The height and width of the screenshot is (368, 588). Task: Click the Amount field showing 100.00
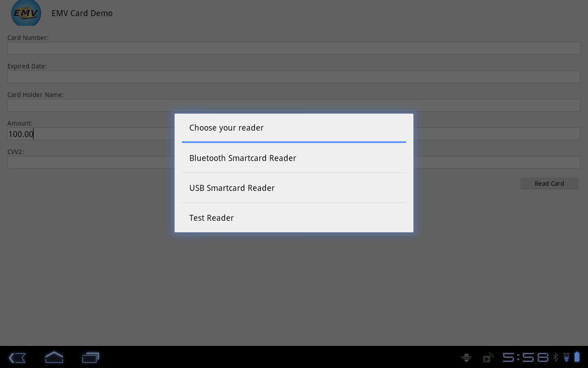pyautogui.click(x=294, y=134)
